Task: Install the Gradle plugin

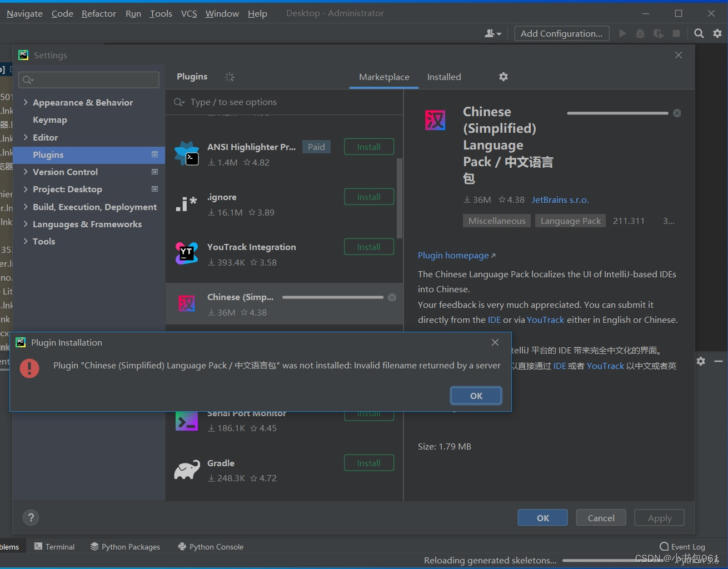Action: [x=369, y=463]
